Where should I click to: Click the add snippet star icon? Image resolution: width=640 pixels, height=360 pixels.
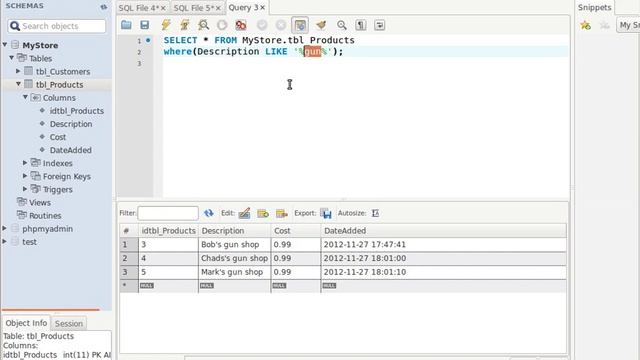click(x=585, y=25)
